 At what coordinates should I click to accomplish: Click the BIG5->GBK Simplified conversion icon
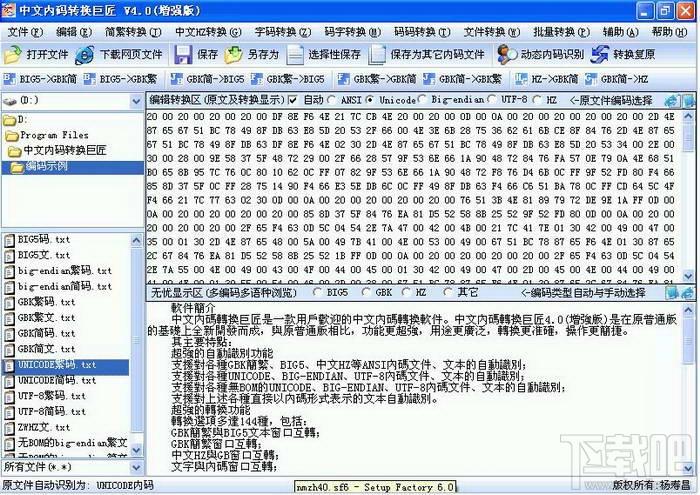click(x=10, y=79)
